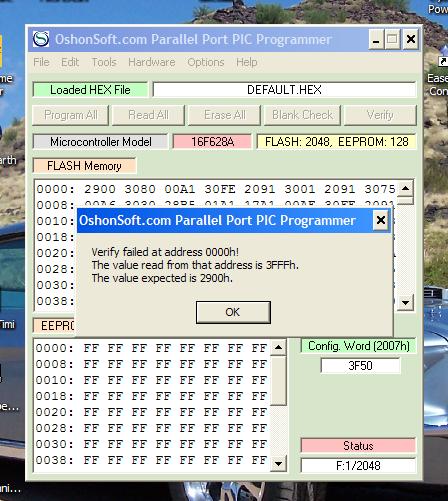Select EEPROM row 0028 in memory list

(152, 428)
